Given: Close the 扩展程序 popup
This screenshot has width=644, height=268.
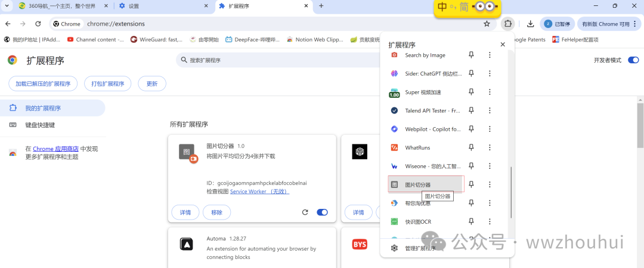Looking at the screenshot, I should coord(502,44).
